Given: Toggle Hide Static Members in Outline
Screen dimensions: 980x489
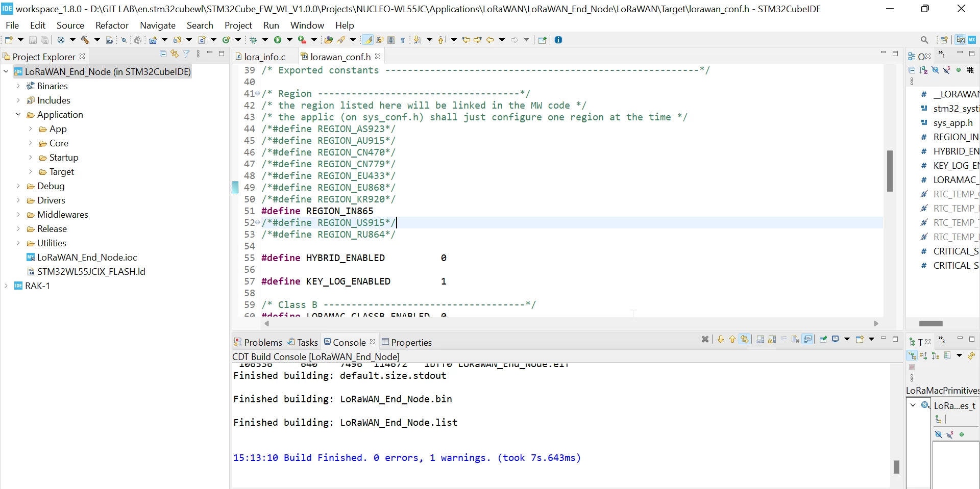Looking at the screenshot, I should pos(947,70).
